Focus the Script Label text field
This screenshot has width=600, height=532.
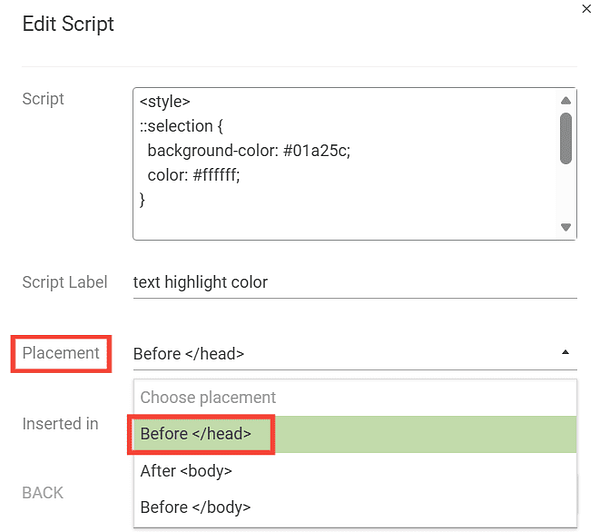pyautogui.click(x=355, y=282)
